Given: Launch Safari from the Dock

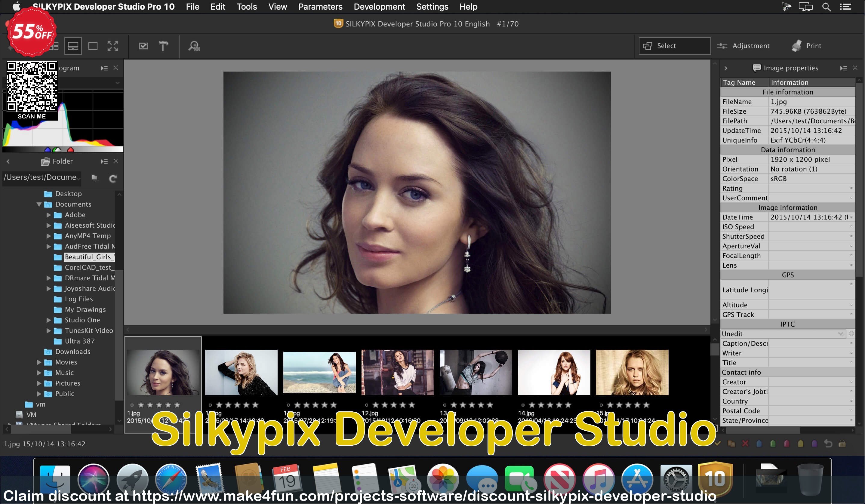Looking at the screenshot, I should point(171,479).
